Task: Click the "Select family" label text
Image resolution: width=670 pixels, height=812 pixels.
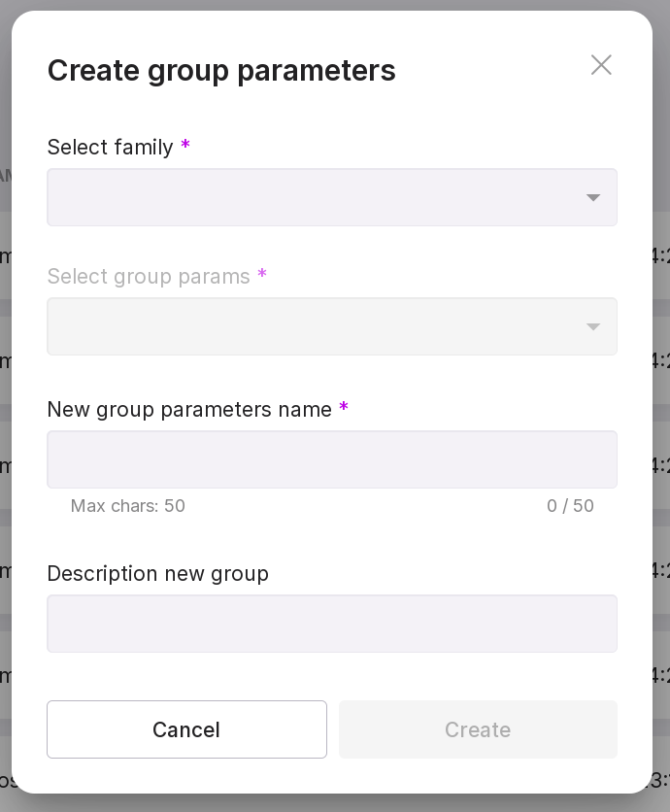Action: pyautogui.click(x=110, y=147)
